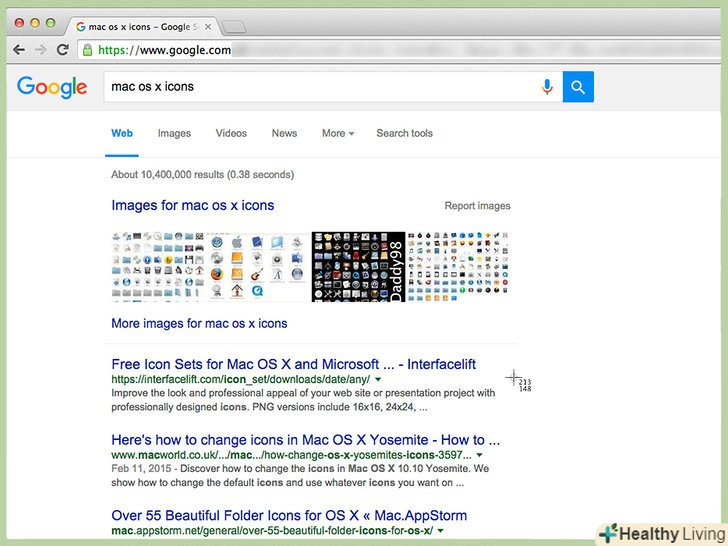The height and width of the screenshot is (546, 728).
Task: Click the browser back arrow
Action: click(19, 50)
